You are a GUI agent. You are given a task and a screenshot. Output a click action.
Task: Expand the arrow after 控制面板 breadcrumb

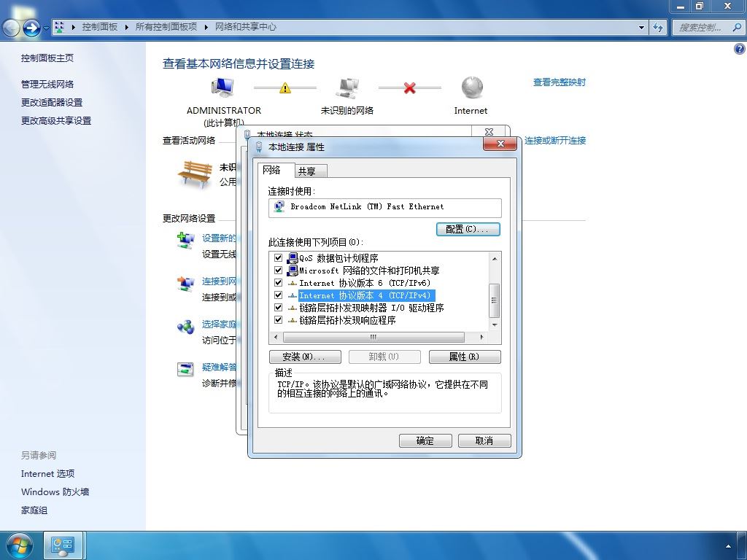[126, 27]
